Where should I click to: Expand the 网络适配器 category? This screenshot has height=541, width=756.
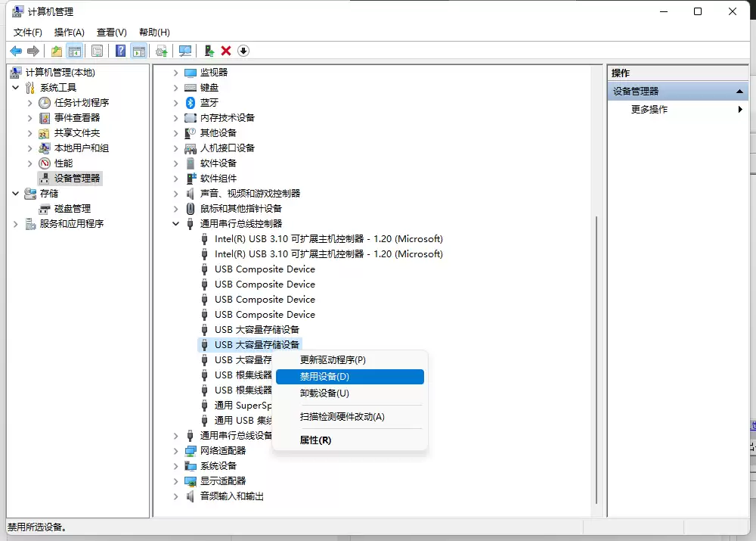176,451
